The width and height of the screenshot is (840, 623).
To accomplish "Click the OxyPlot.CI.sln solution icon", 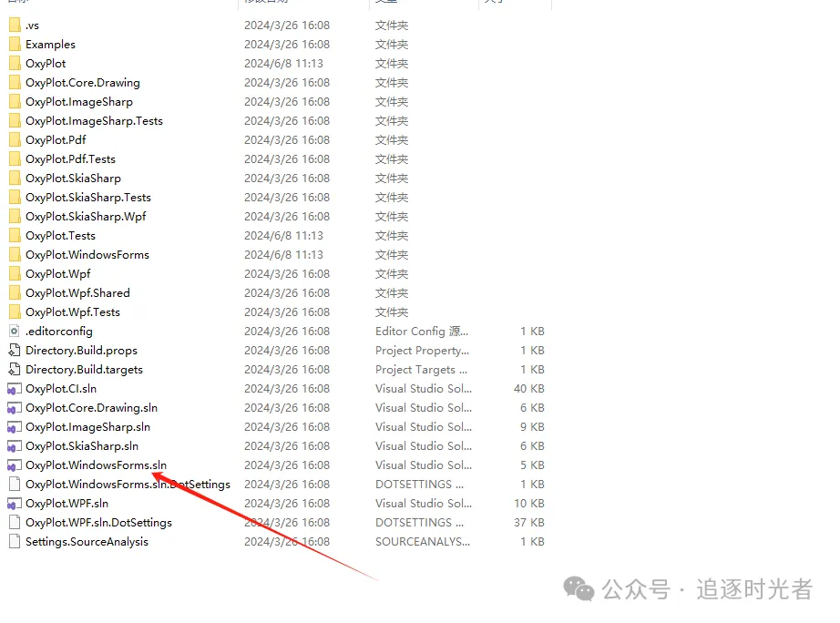I will (15, 389).
